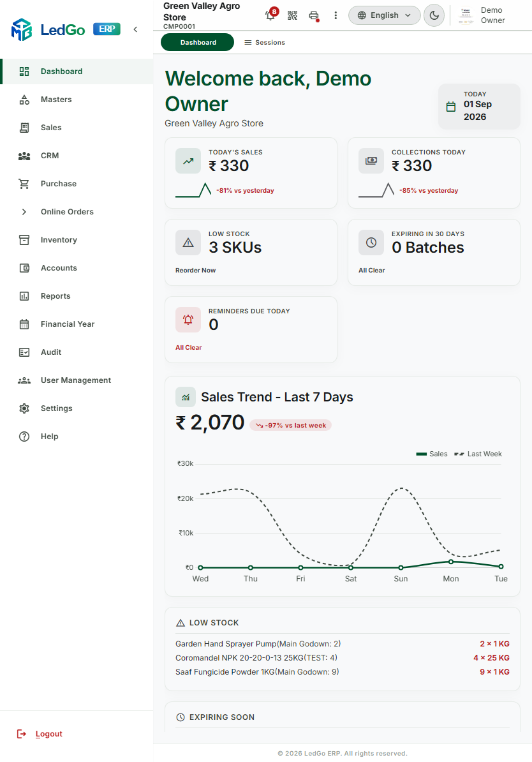Click the Logout link
The width and height of the screenshot is (532, 762).
point(49,734)
